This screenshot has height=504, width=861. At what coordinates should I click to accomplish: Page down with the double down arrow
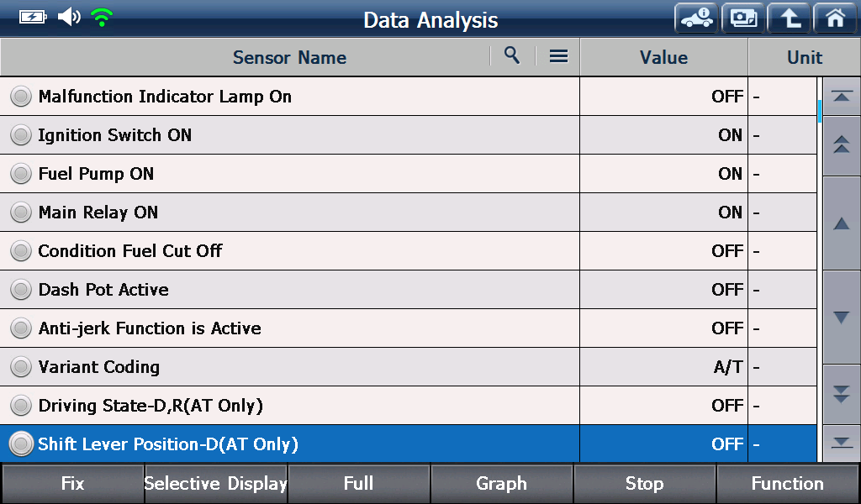841,394
